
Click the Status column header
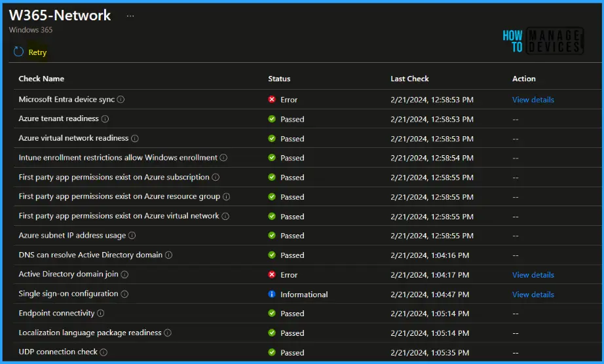(x=279, y=79)
